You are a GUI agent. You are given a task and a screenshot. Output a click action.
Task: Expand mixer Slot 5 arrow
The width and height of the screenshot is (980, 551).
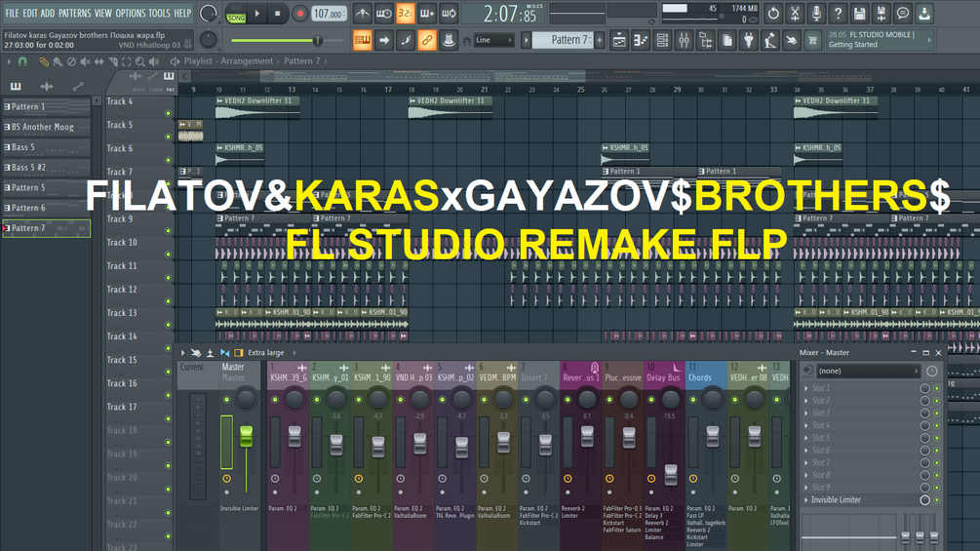pos(806,438)
